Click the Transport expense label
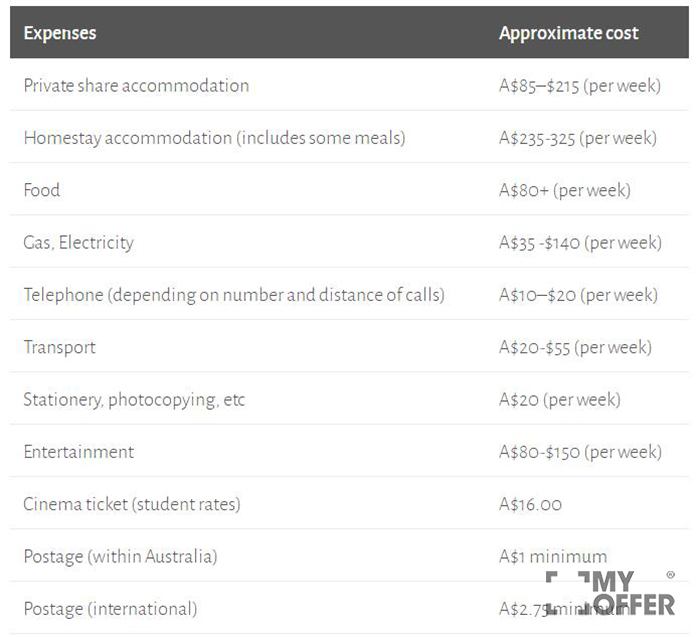The image size is (700, 637). [60, 347]
